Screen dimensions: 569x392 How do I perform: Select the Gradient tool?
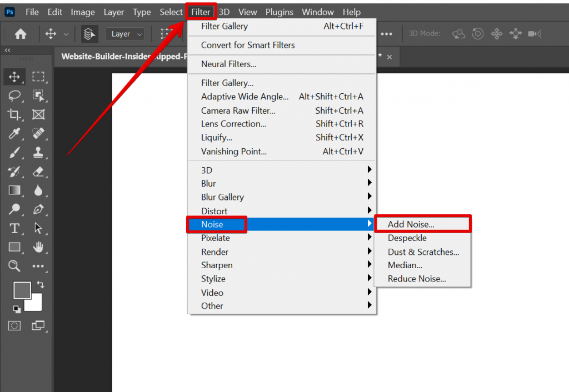pos(14,190)
